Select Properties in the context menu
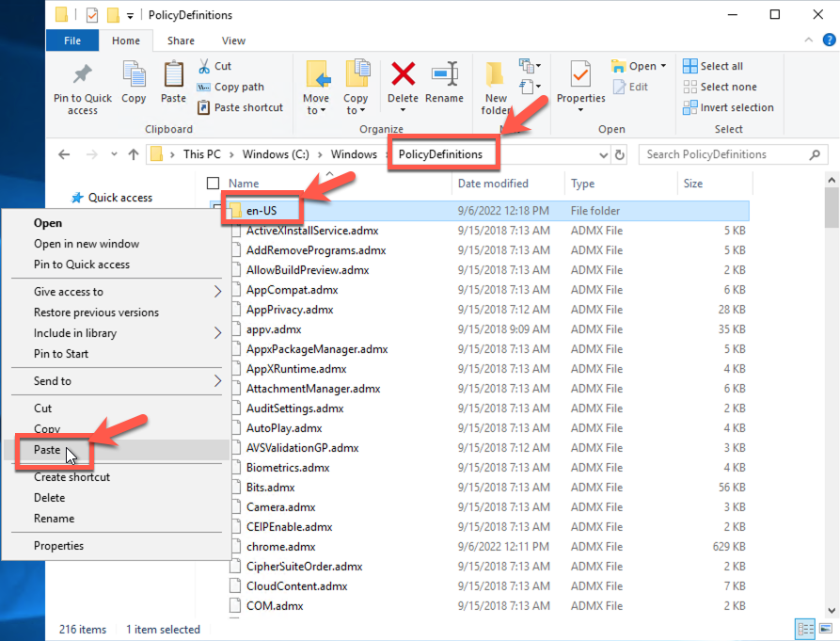The height and width of the screenshot is (641, 840). (58, 546)
